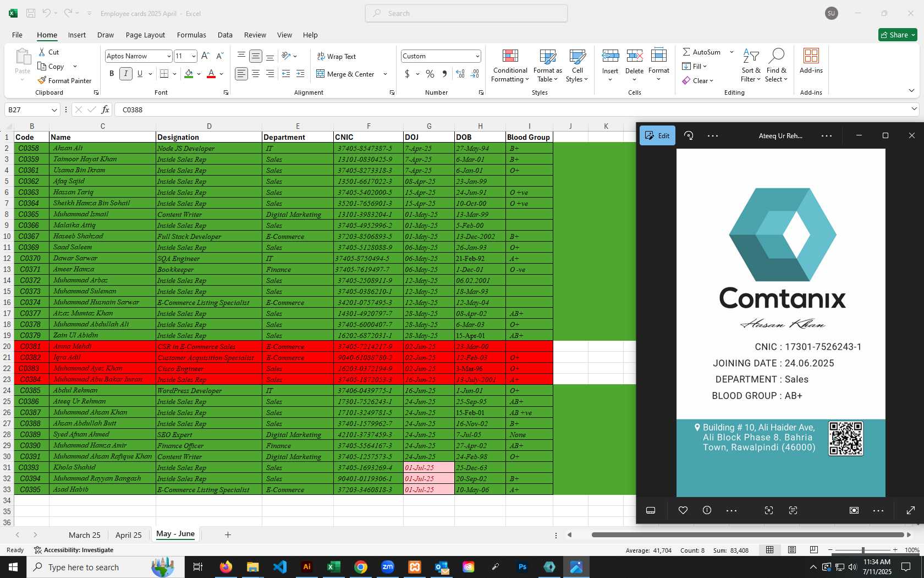Select Center horizontal alignment
Viewport: 924px width, 578px height.
pyautogui.click(x=255, y=74)
